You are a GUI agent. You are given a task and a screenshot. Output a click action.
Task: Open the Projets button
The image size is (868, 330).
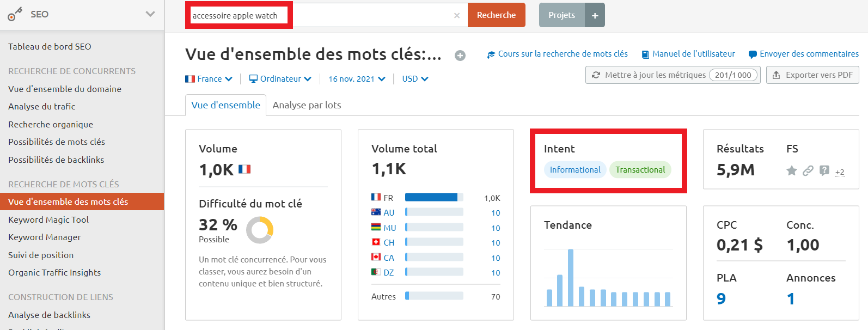(x=561, y=15)
